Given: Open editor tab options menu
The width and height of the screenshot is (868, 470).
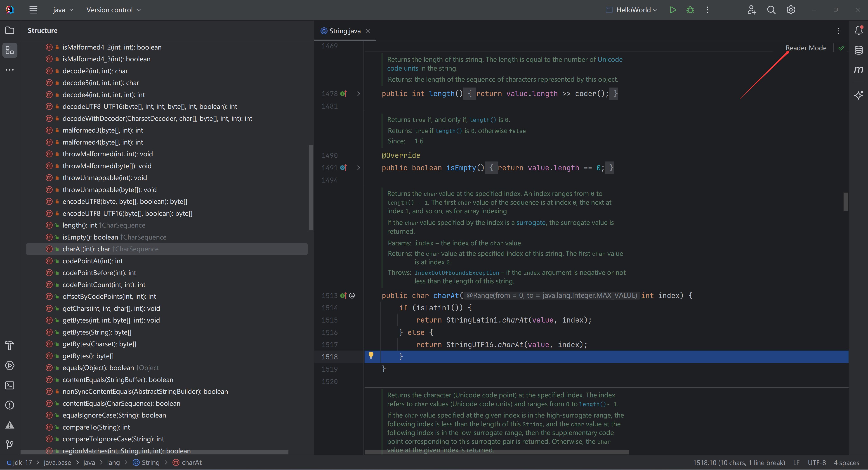Looking at the screenshot, I should click(x=839, y=31).
